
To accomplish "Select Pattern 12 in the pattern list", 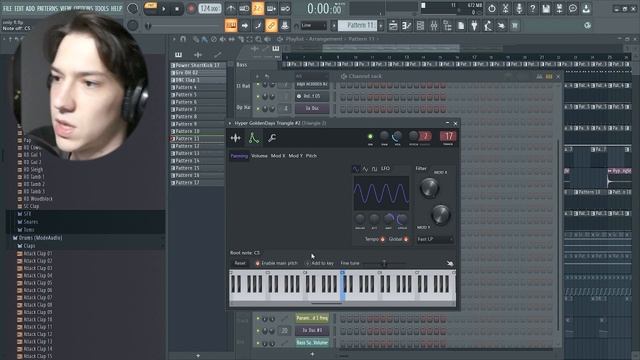I will pos(198,146).
